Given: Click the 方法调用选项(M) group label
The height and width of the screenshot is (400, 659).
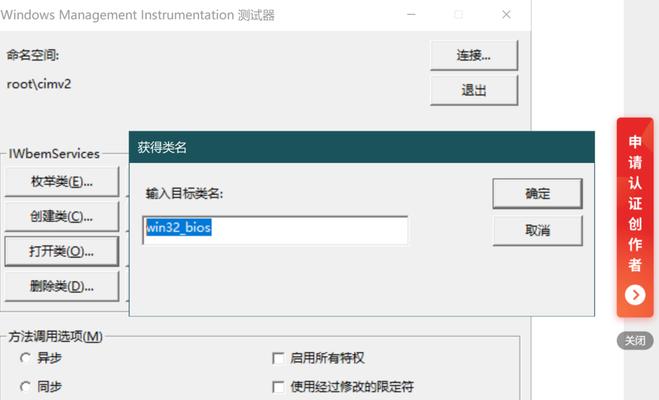Looking at the screenshot, I should coord(55,336).
